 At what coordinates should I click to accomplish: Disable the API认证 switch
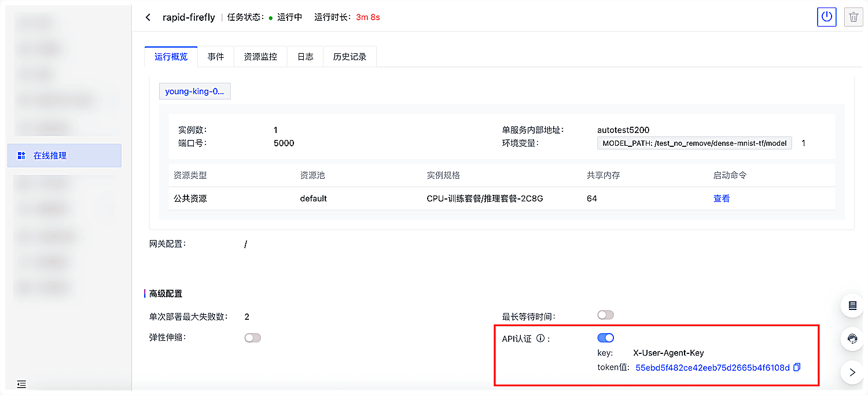(x=605, y=338)
